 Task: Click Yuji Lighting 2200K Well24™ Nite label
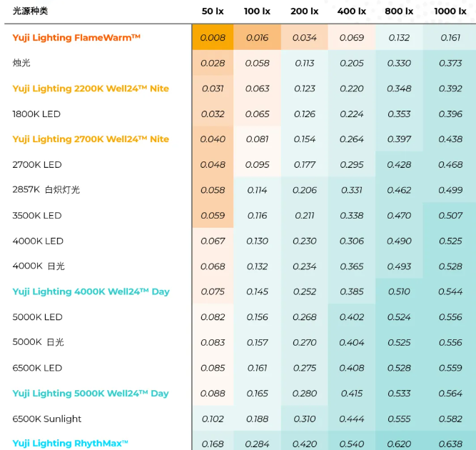coord(91,89)
